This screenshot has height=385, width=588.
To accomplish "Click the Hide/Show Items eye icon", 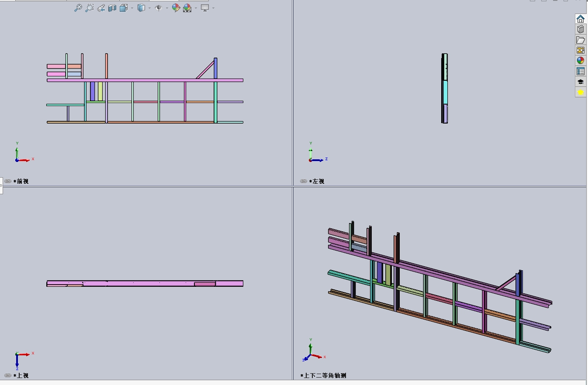I will tap(159, 8).
